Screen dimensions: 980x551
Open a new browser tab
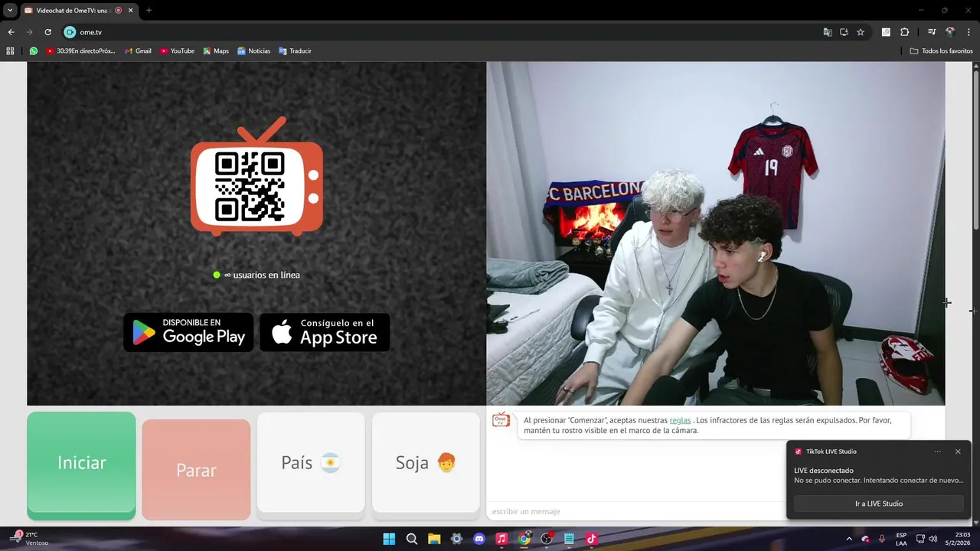[149, 10]
